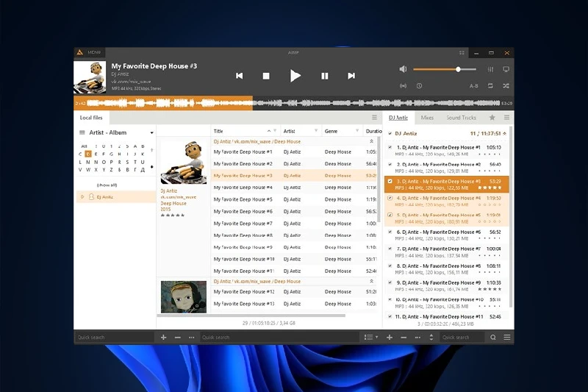Toggle repeat track mode
Viewport: 588px width, 392px height.
[x=490, y=86]
